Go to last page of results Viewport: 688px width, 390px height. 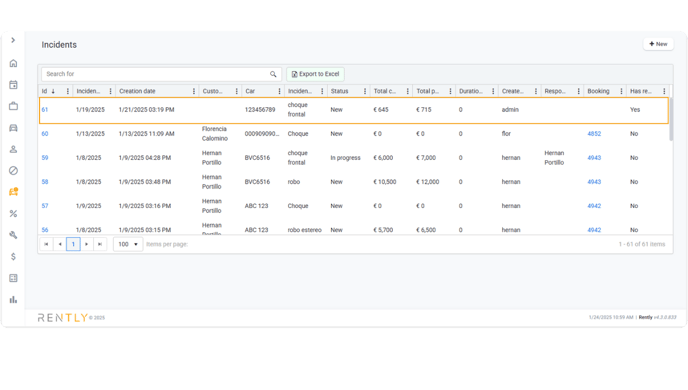(x=100, y=244)
